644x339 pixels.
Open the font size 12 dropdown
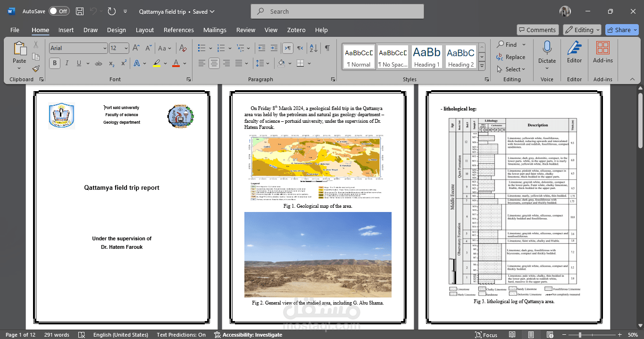coord(126,48)
